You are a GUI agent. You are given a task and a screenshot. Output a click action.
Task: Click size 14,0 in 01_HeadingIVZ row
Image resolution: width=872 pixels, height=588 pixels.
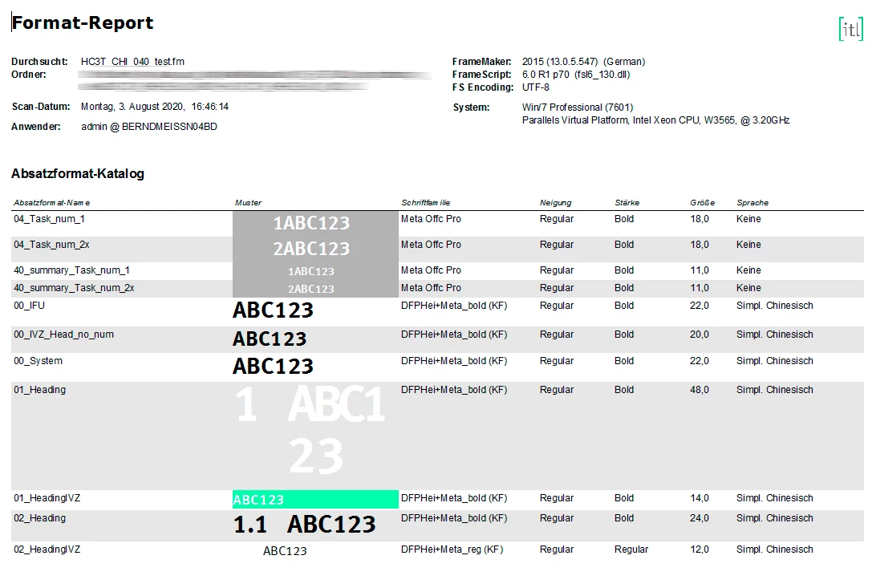click(700, 498)
